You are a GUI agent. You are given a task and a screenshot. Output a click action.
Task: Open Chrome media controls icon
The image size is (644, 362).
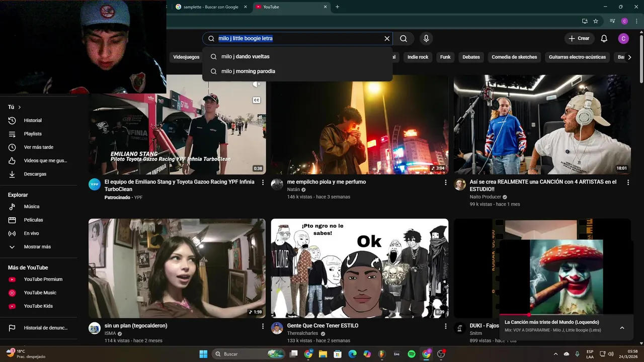(612, 21)
